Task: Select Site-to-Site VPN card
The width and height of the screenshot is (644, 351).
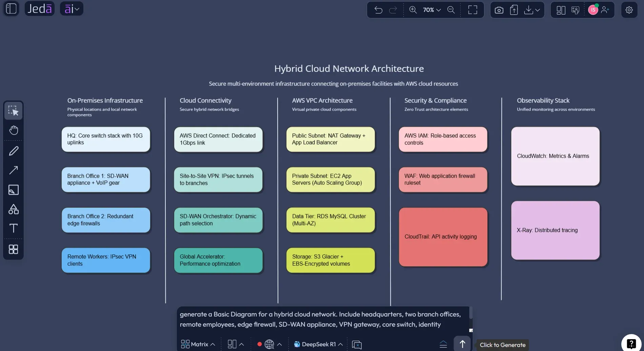Action: click(218, 179)
